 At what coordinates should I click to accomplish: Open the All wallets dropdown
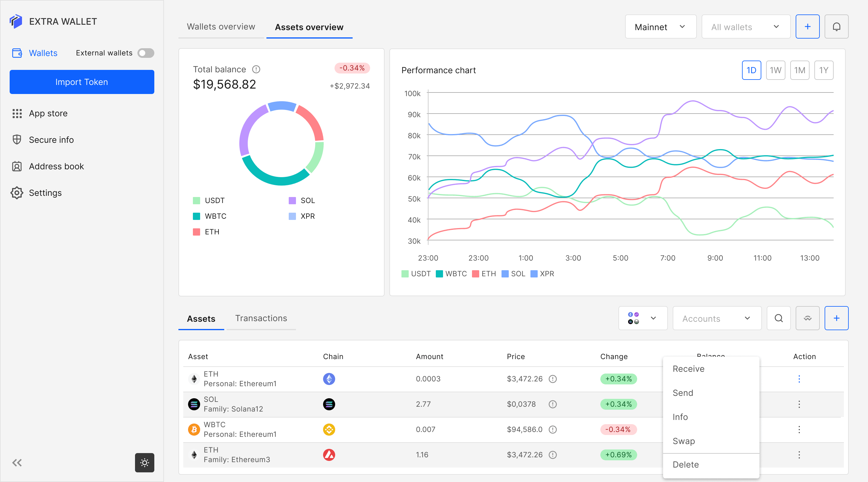click(x=746, y=27)
